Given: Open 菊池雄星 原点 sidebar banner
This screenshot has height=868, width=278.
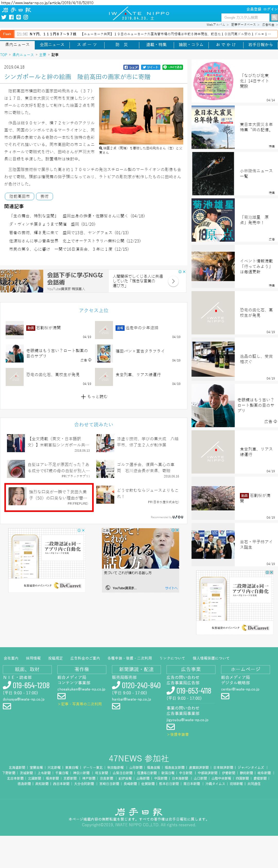Looking at the screenshot, I should (x=213, y=220).
